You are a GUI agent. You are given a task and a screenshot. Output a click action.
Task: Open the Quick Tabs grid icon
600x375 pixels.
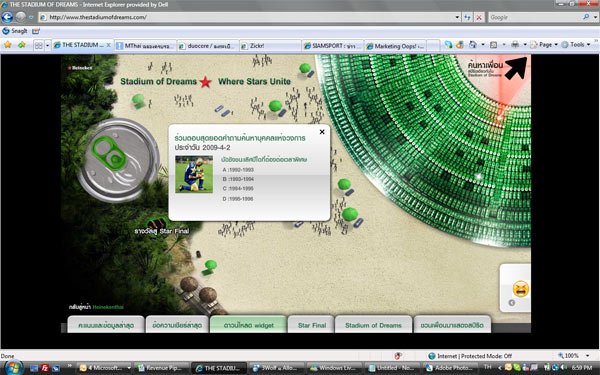(x=39, y=46)
